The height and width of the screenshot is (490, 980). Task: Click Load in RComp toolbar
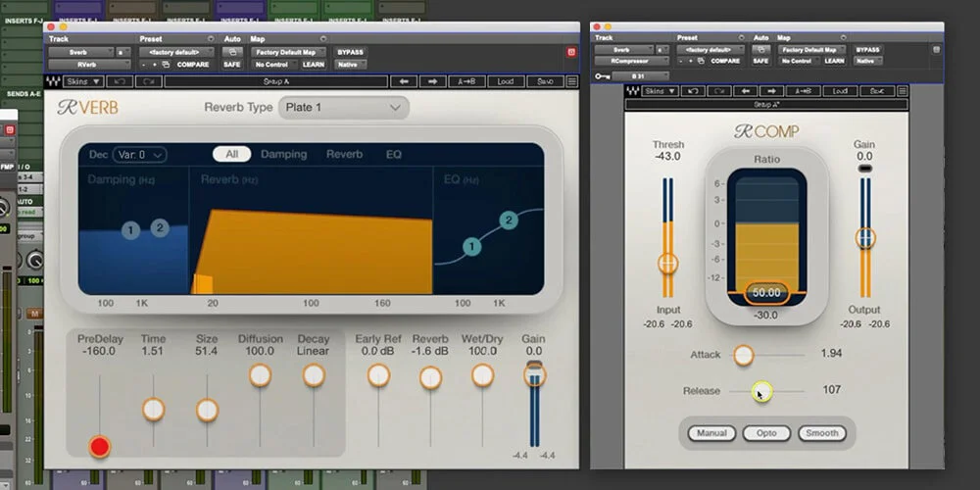840,91
